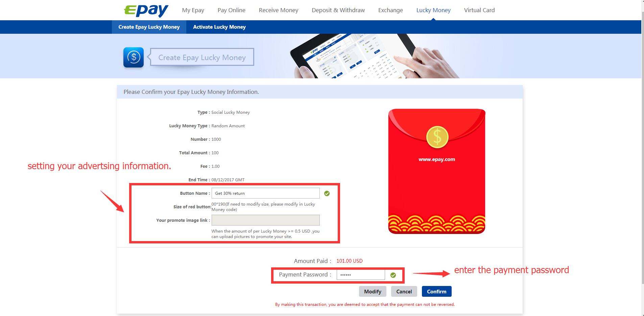644x316 pixels.
Task: Click the promote image link field
Action: point(265,220)
